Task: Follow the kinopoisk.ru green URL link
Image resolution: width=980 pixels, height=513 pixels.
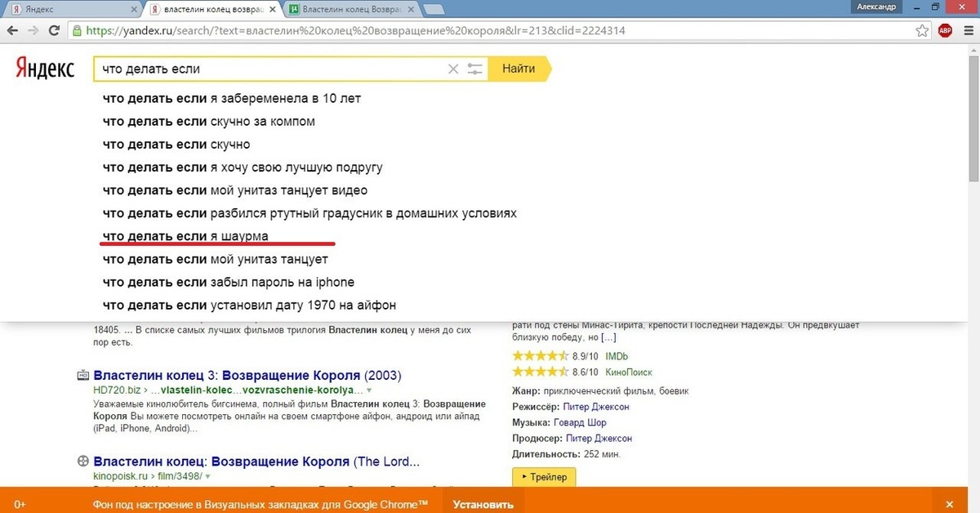Action: coord(147,475)
